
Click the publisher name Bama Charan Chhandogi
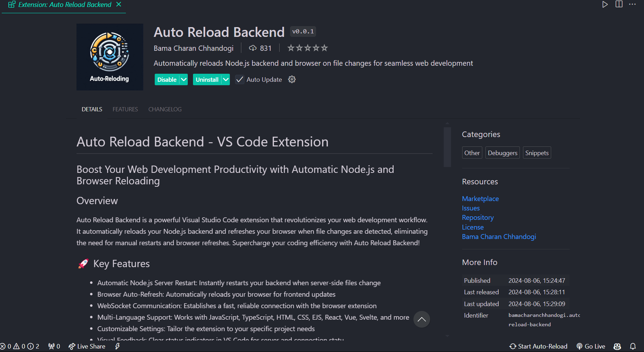194,48
